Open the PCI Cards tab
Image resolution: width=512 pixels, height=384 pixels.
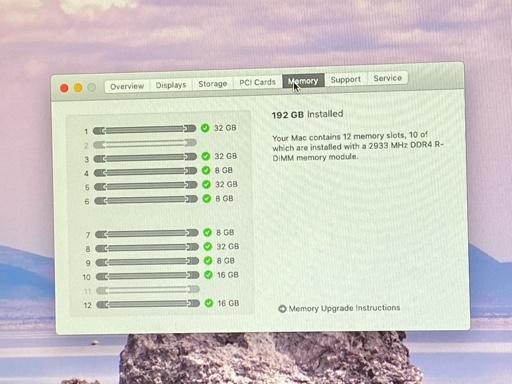258,82
